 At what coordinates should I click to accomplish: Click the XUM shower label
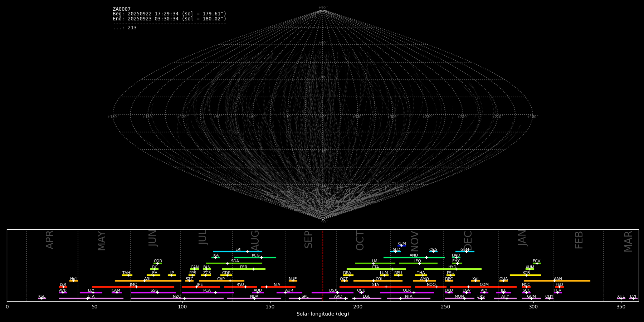(530, 267)
